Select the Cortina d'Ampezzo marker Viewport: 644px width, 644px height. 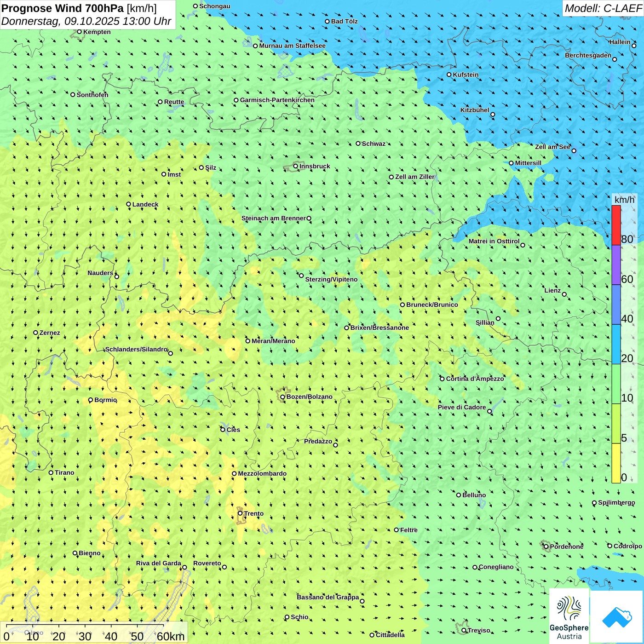click(x=442, y=379)
